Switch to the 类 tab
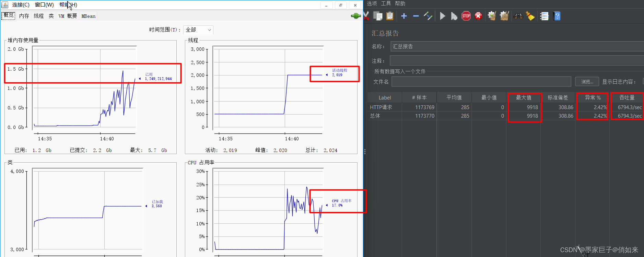 click(x=51, y=16)
